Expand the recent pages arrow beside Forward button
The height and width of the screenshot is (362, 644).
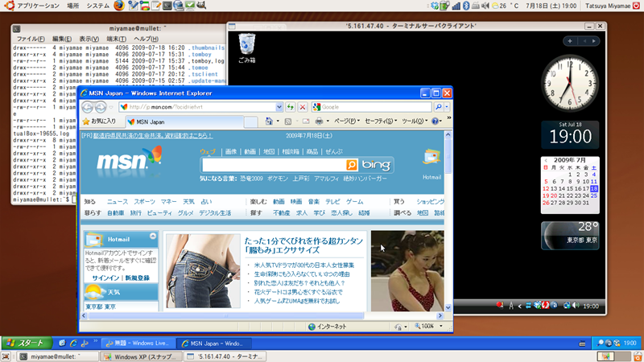(111, 108)
